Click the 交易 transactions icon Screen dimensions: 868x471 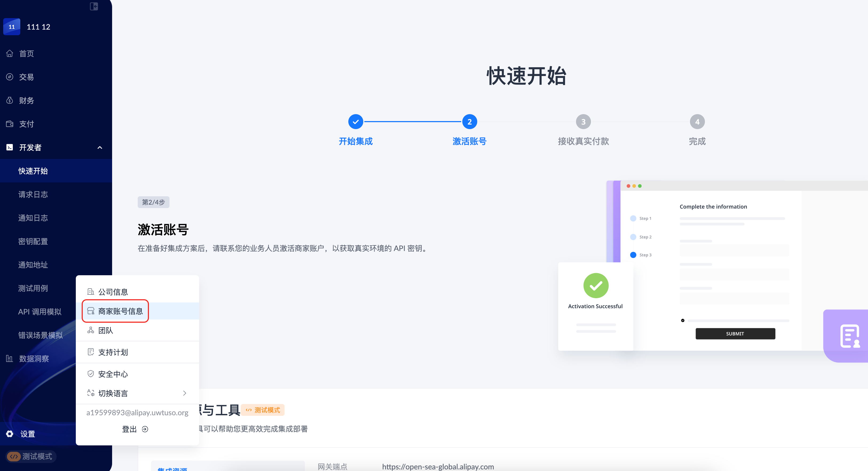(10, 77)
